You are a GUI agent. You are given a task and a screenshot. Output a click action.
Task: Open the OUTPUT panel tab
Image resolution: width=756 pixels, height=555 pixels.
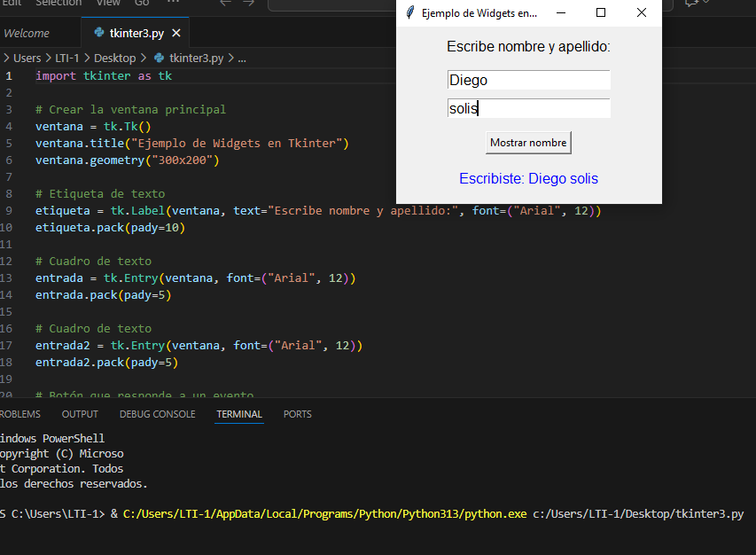tap(80, 414)
